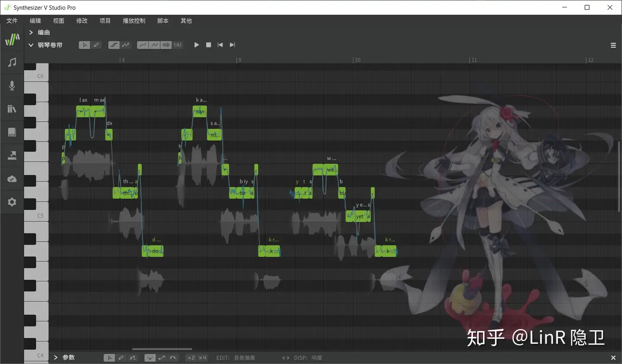622x364 pixels.
Task: Click the C5 piano key
Action: click(x=36, y=215)
